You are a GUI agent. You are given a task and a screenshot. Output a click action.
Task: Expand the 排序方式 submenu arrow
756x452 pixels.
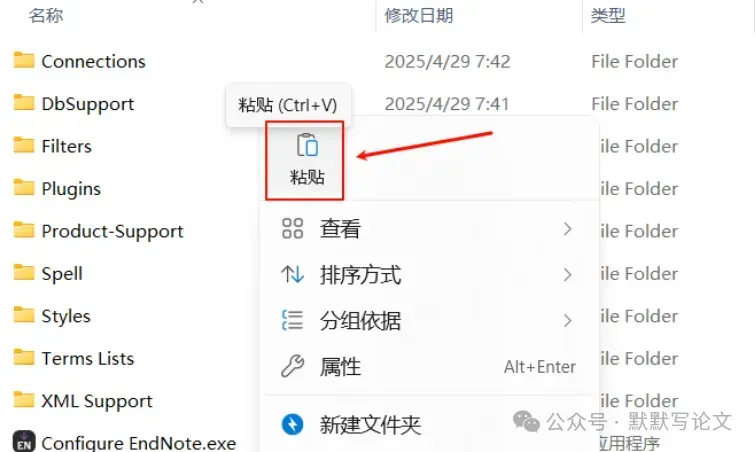[567, 274]
